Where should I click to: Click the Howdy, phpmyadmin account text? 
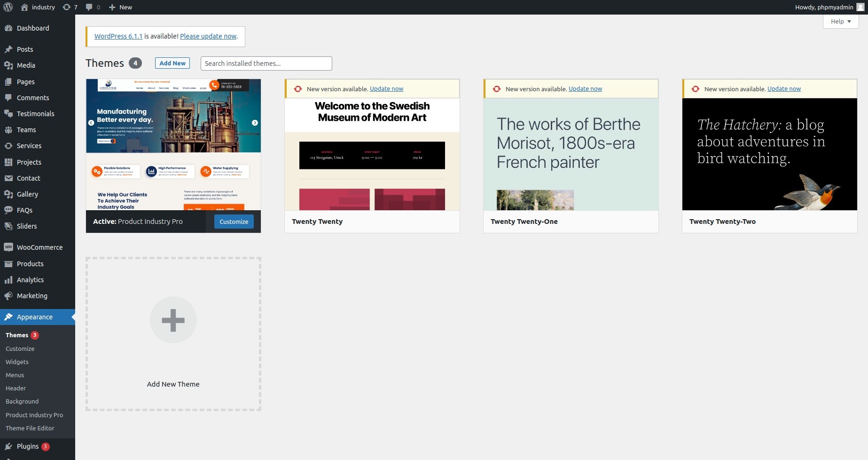(824, 7)
